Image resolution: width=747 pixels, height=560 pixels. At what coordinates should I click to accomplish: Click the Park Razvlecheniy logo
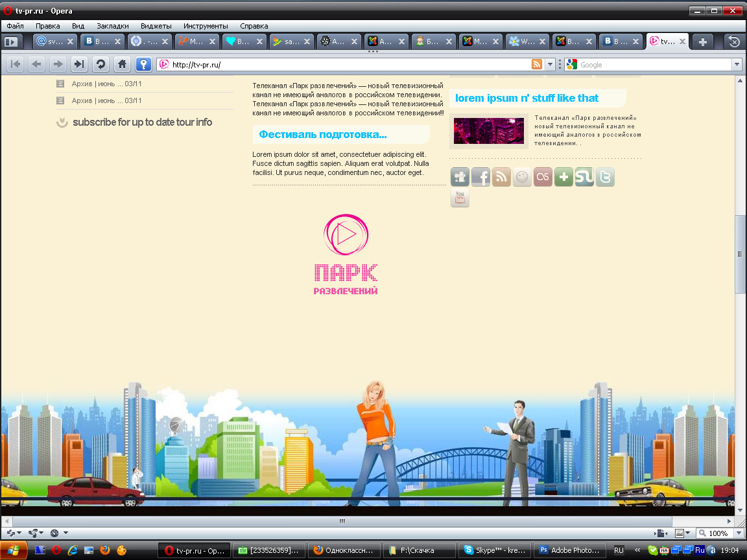(346, 254)
